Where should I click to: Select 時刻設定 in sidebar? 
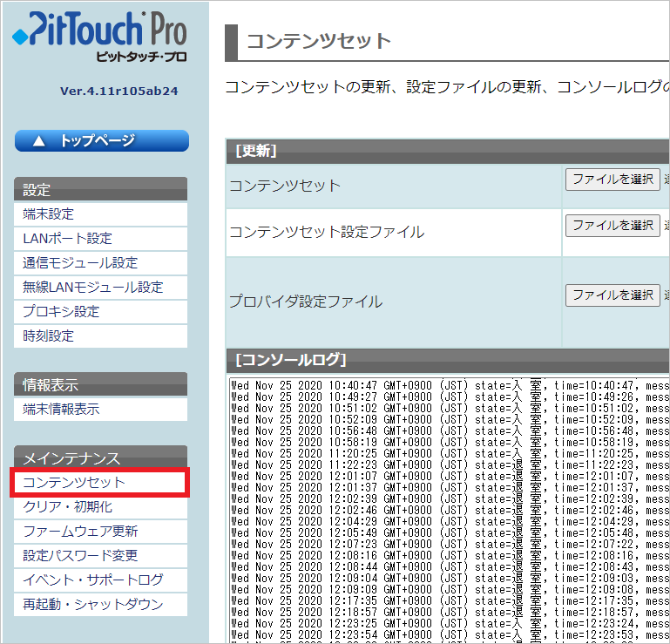coord(49,336)
